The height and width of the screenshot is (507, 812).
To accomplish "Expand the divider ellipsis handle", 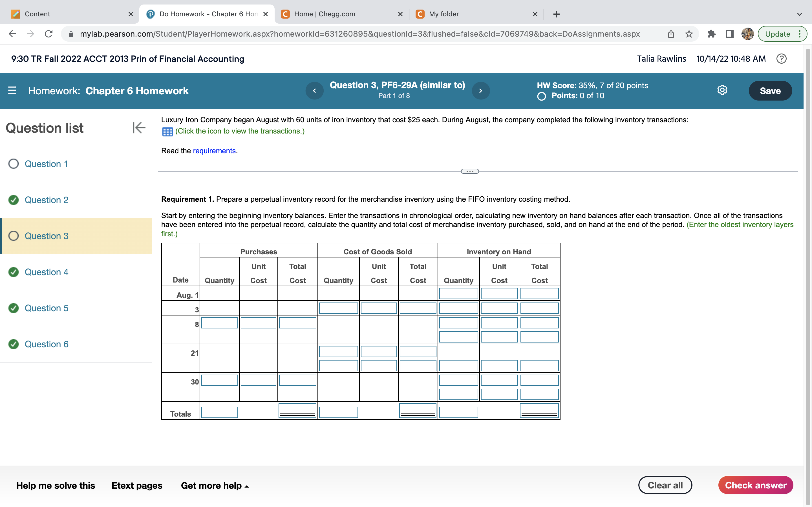I will [x=470, y=171].
